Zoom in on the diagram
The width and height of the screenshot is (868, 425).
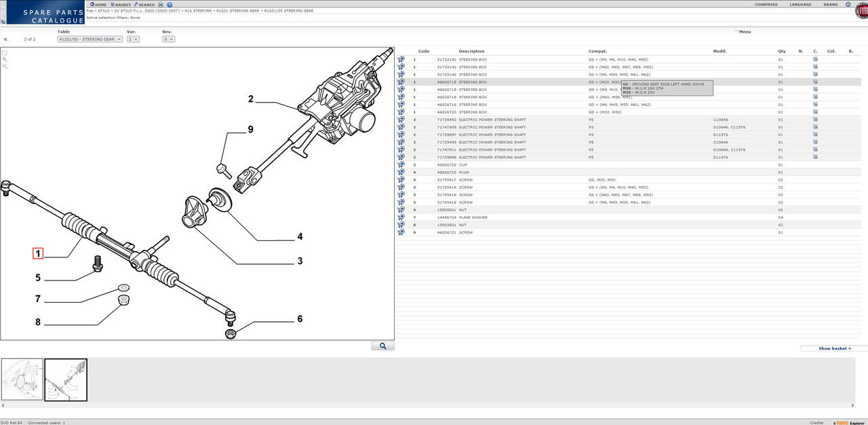pos(4,60)
